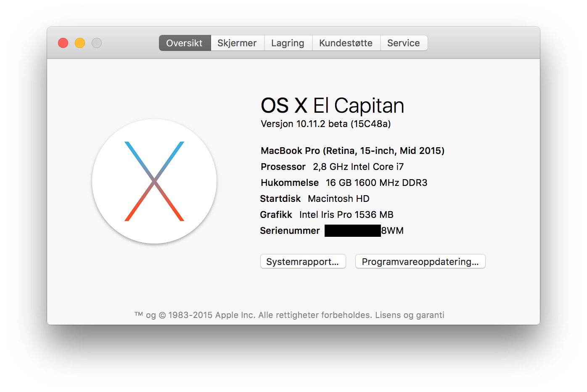This screenshot has height=392, width=587.
Task: Click the greyed-out zoom window button
Action: pyautogui.click(x=97, y=43)
